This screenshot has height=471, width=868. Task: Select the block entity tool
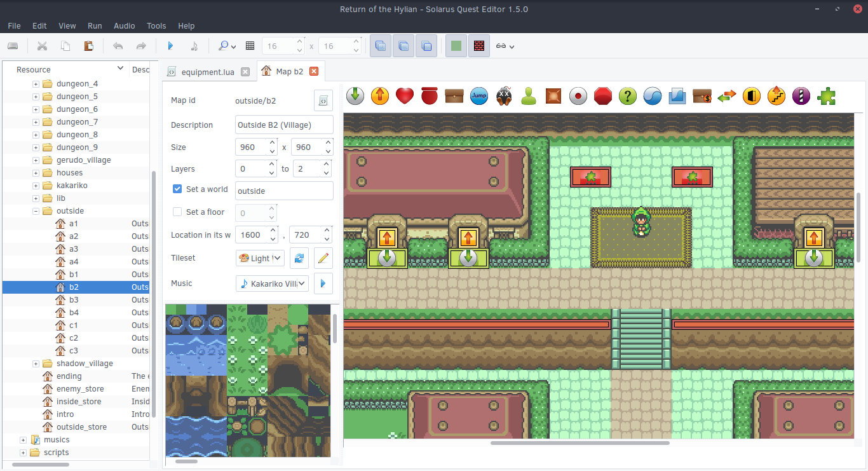[x=553, y=96]
